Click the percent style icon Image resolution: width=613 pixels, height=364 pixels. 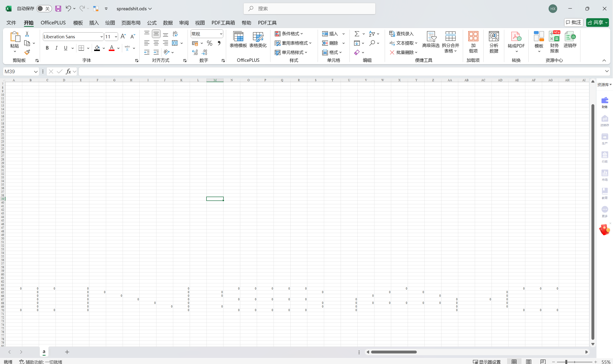[x=210, y=43]
